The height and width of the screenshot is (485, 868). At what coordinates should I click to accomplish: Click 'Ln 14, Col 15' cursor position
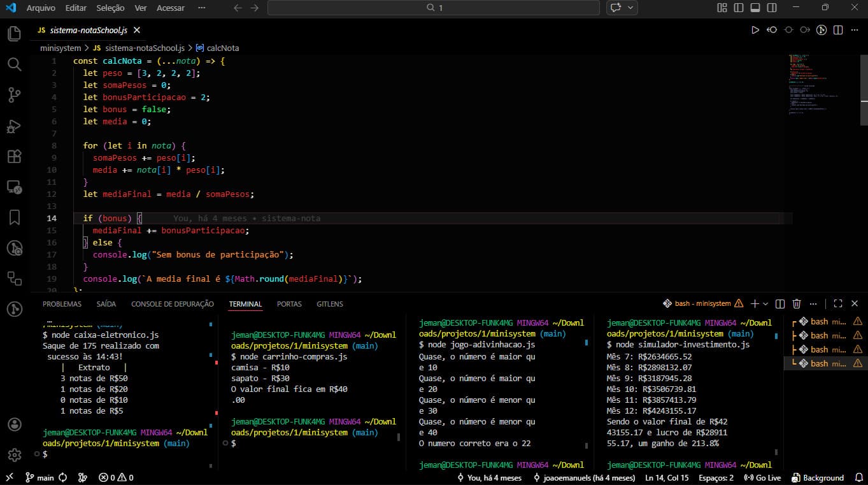coord(667,477)
